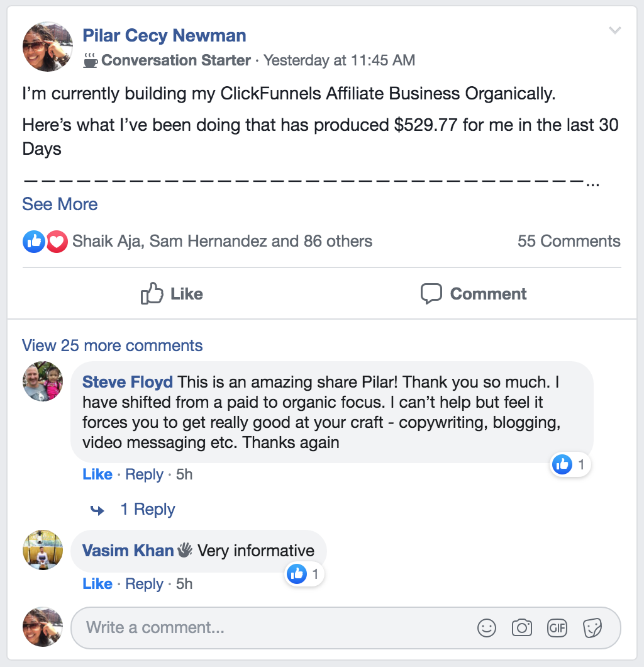Open the GIF picker icon
644x667 pixels.
point(557,627)
